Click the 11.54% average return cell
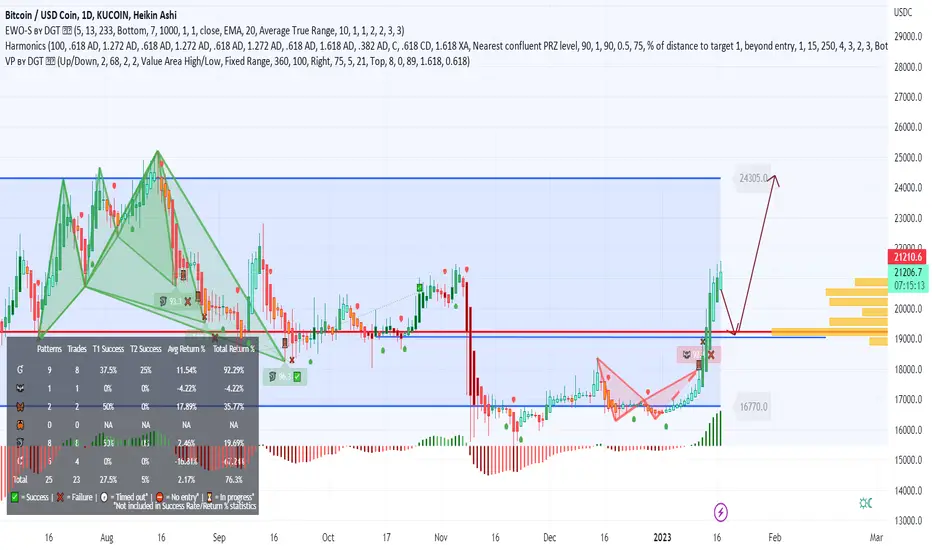The image size is (932, 550). point(186,370)
